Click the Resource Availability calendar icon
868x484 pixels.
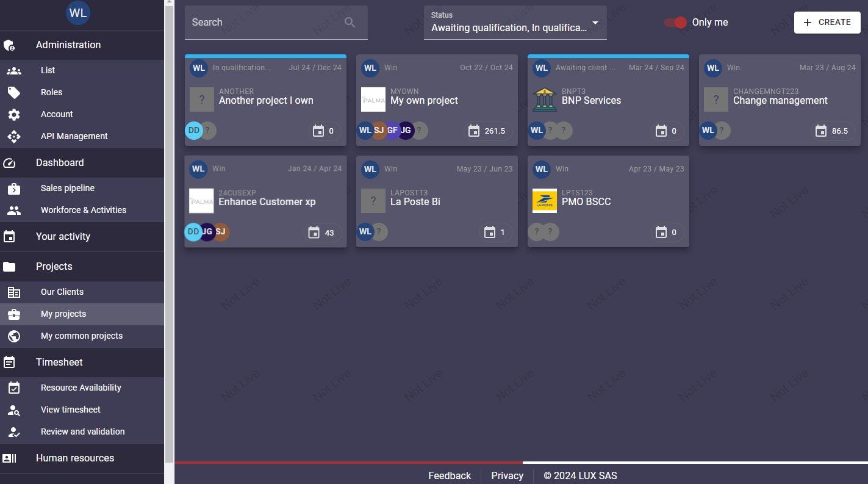[x=14, y=388]
